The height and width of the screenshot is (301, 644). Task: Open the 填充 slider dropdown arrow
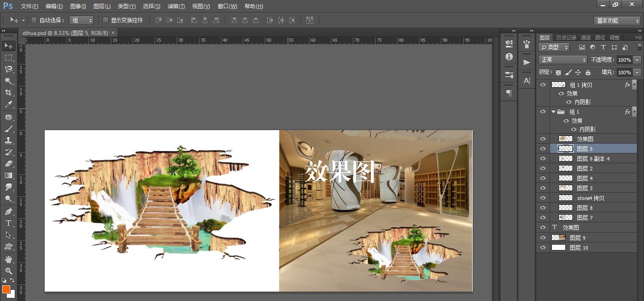637,72
